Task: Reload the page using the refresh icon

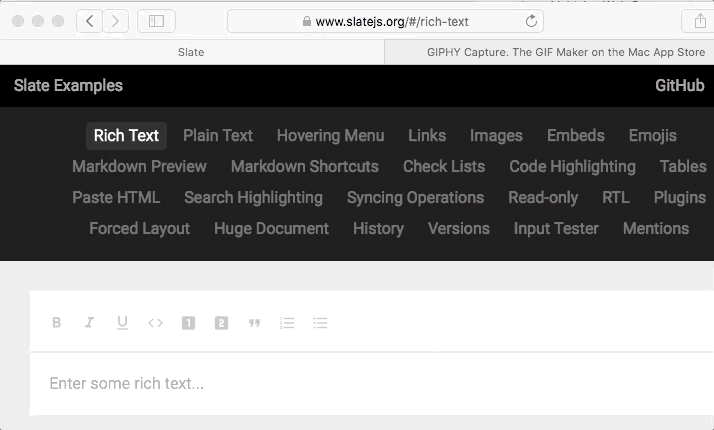Action: point(531,21)
